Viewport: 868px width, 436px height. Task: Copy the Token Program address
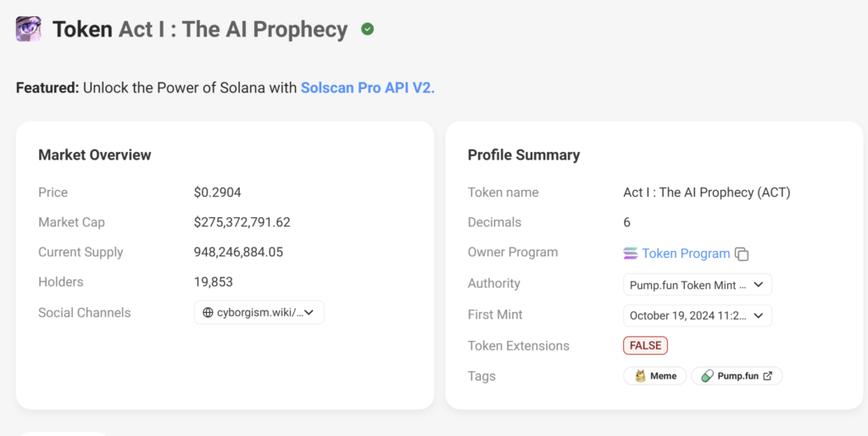click(x=742, y=254)
